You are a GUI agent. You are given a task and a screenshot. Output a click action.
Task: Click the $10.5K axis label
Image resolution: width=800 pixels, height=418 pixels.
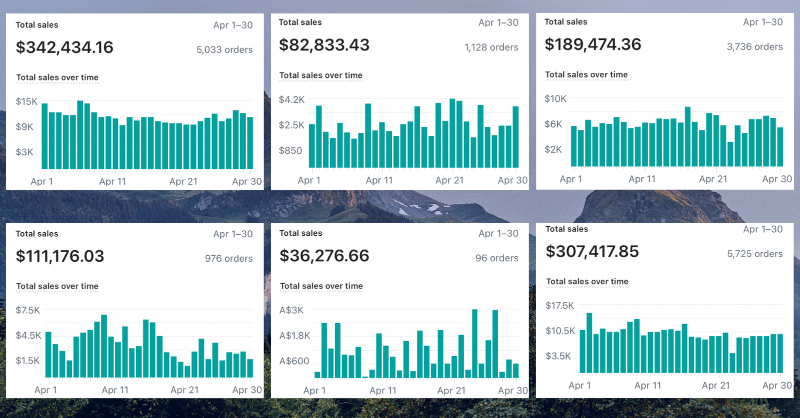click(x=560, y=331)
